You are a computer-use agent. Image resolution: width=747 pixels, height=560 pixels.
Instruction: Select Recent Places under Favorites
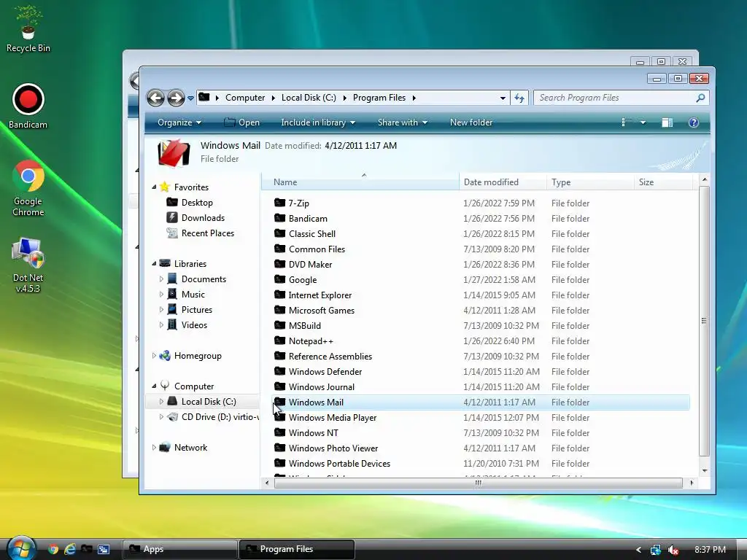[x=200, y=233]
